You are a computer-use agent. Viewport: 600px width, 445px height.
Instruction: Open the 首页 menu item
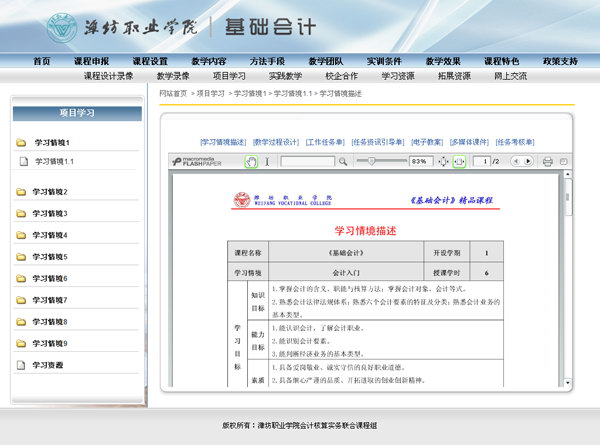tap(42, 61)
